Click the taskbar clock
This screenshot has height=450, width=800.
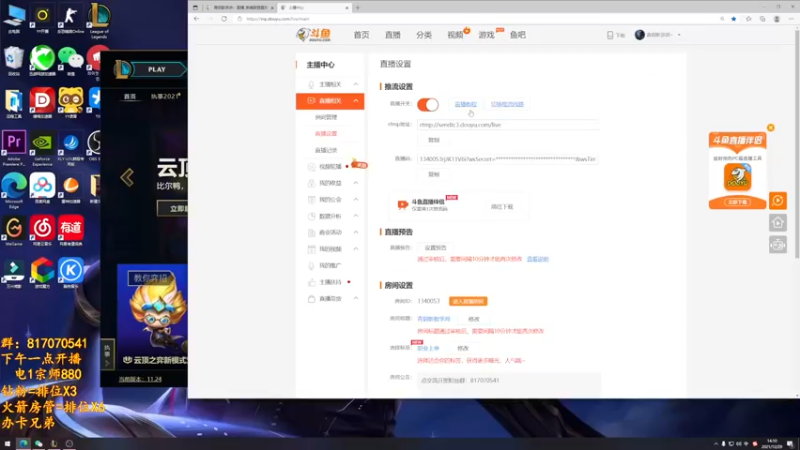(x=772, y=444)
